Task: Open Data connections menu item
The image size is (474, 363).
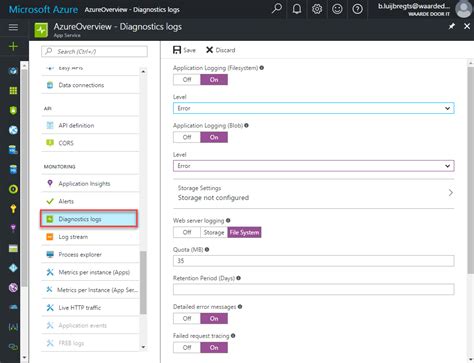Action: [x=90, y=85]
